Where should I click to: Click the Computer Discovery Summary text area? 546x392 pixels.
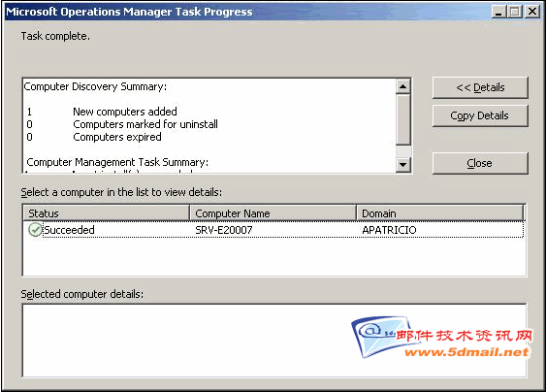(209, 125)
